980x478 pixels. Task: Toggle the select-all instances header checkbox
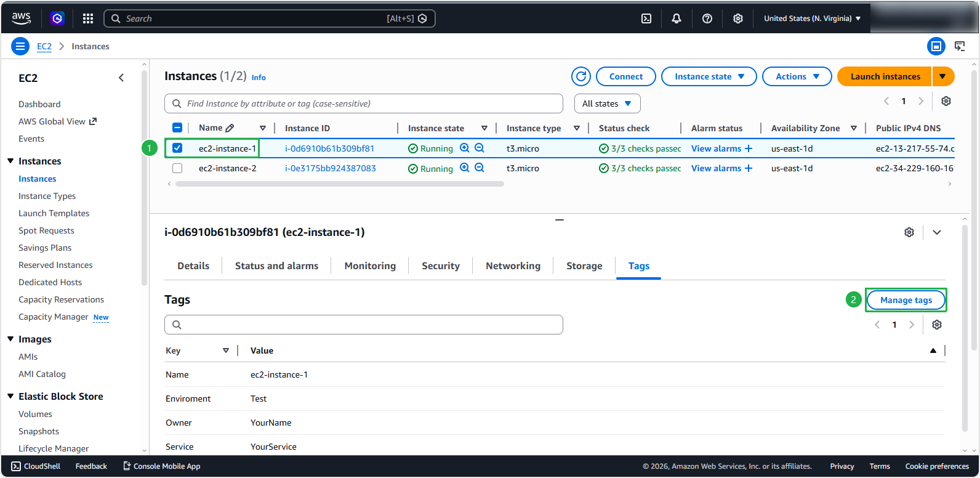pos(177,128)
